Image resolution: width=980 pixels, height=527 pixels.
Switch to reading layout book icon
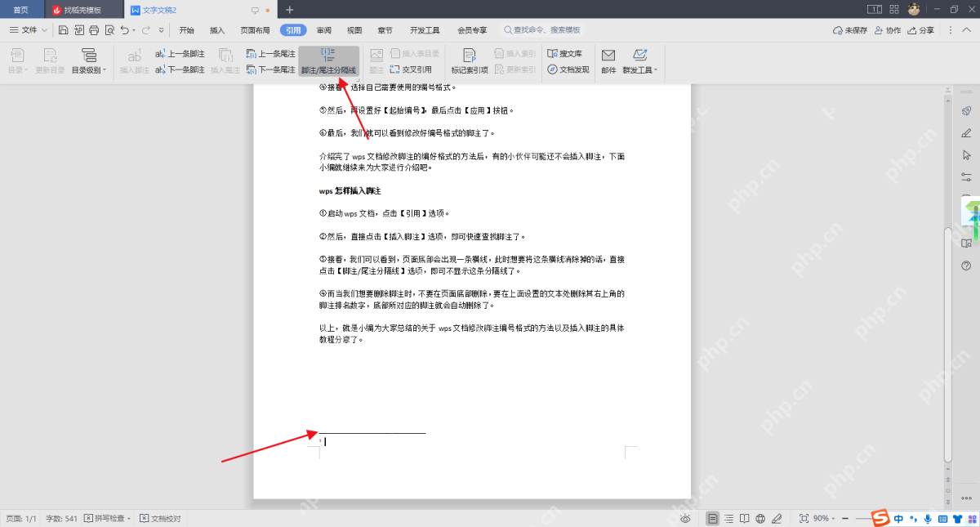[x=744, y=519]
